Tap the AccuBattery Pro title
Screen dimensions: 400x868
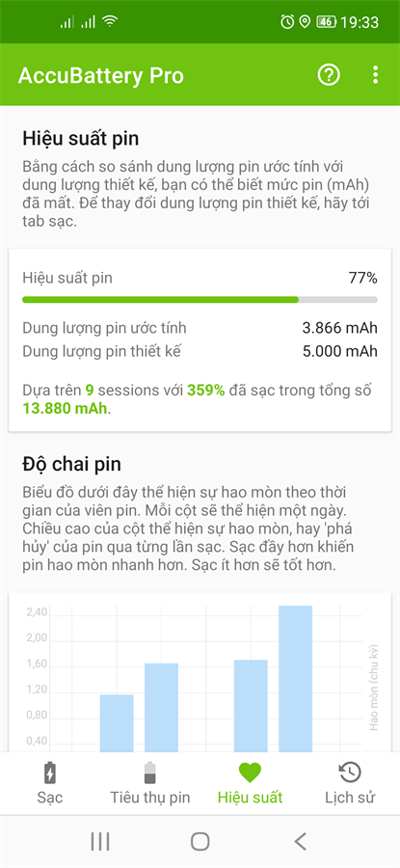tap(100, 75)
